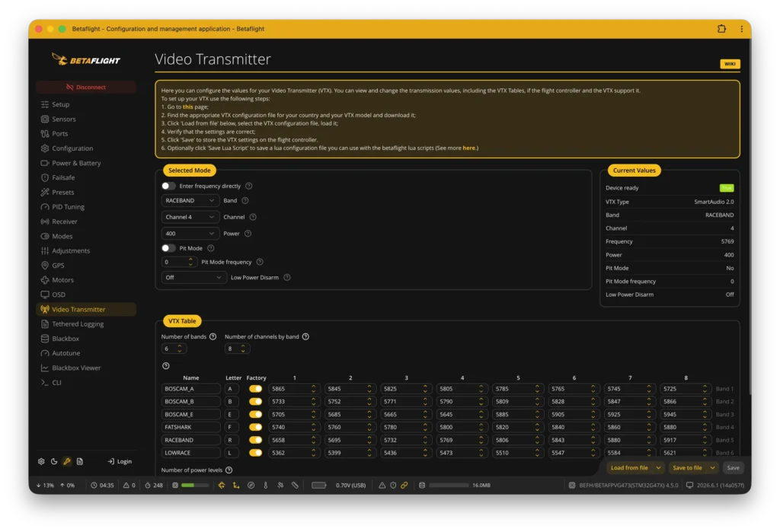Click the Receiver signal icon

pyautogui.click(x=45, y=221)
